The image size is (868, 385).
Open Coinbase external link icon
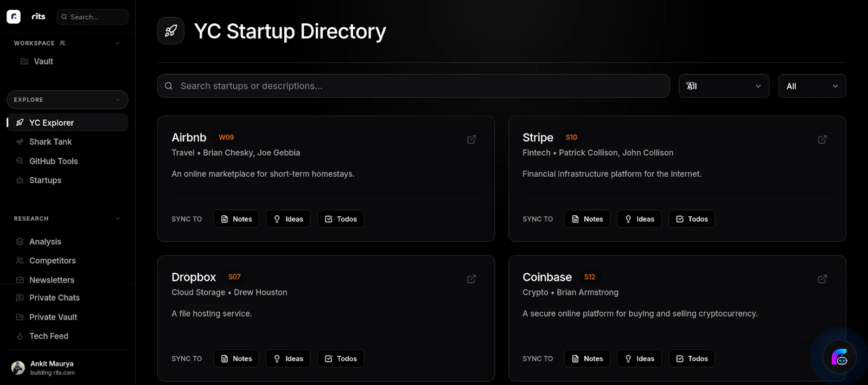coord(822,279)
